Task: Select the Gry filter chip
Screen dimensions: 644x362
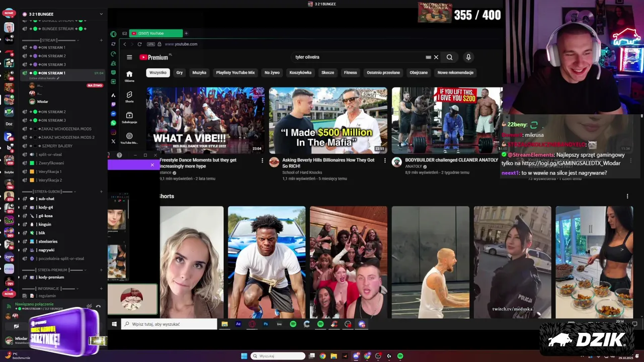Action: [180, 72]
